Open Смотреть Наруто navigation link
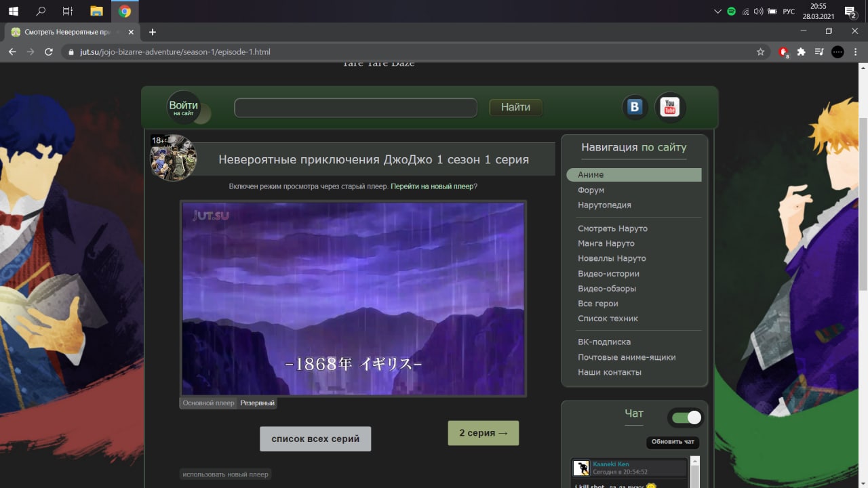This screenshot has width=868, height=488. (x=612, y=228)
